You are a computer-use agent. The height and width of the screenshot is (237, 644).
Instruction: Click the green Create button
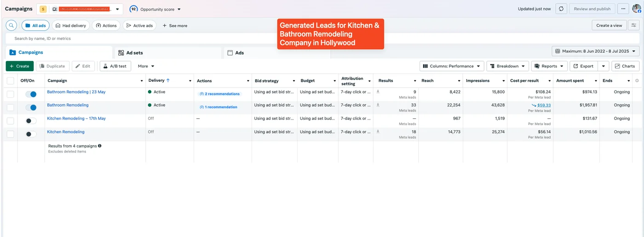19,66
